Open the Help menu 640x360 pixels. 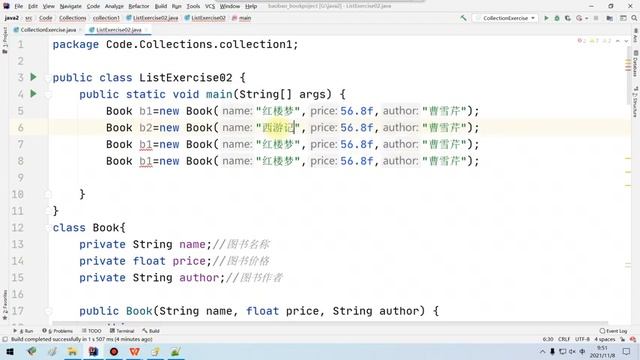pos(251,6)
